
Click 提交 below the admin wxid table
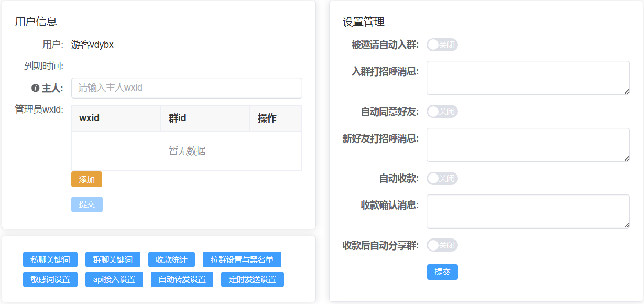(x=86, y=204)
